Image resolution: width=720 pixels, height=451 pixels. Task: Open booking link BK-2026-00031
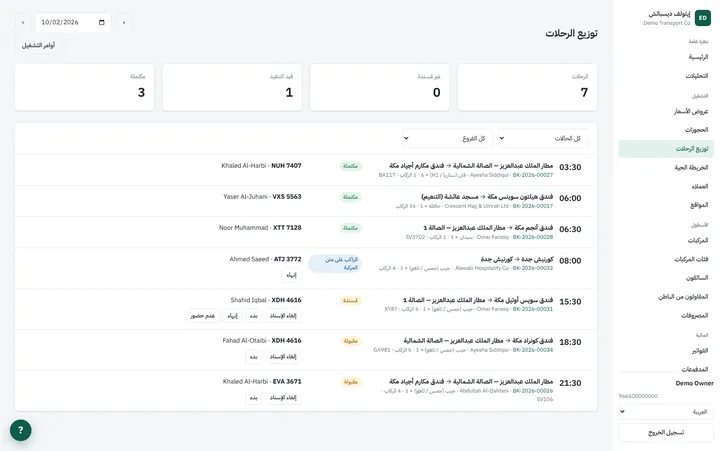(x=533, y=309)
